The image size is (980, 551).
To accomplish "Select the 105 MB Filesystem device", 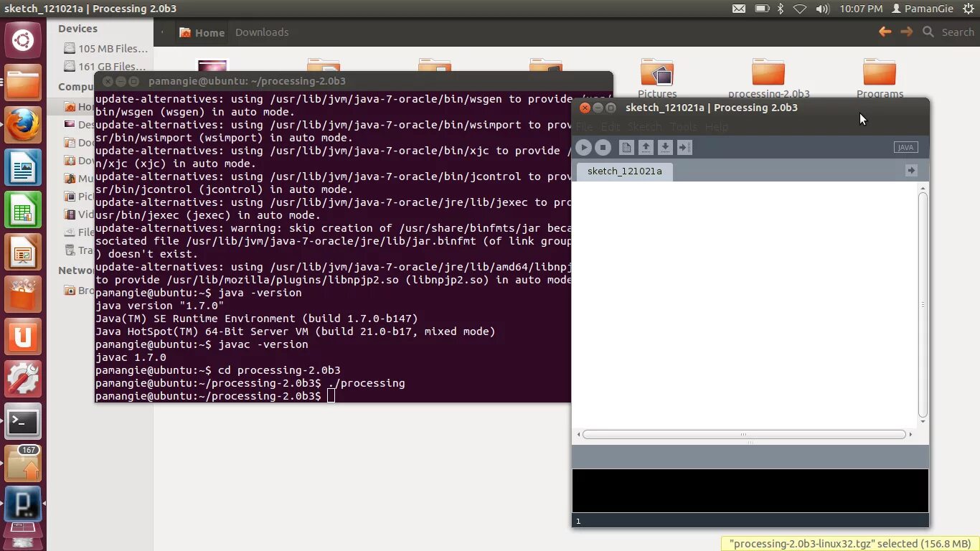I will click(x=105, y=49).
